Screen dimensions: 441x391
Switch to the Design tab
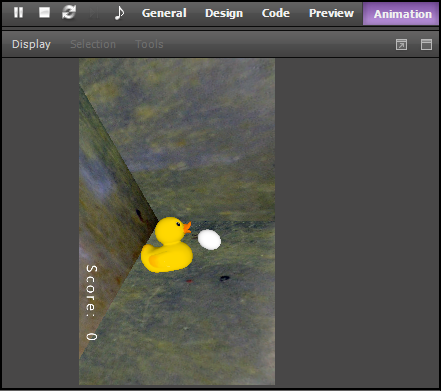[x=224, y=13]
